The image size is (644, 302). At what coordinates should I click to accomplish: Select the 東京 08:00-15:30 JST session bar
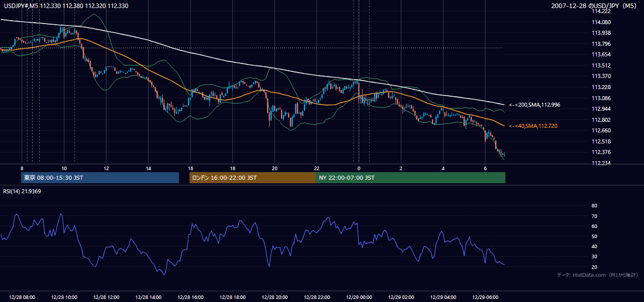pos(100,178)
